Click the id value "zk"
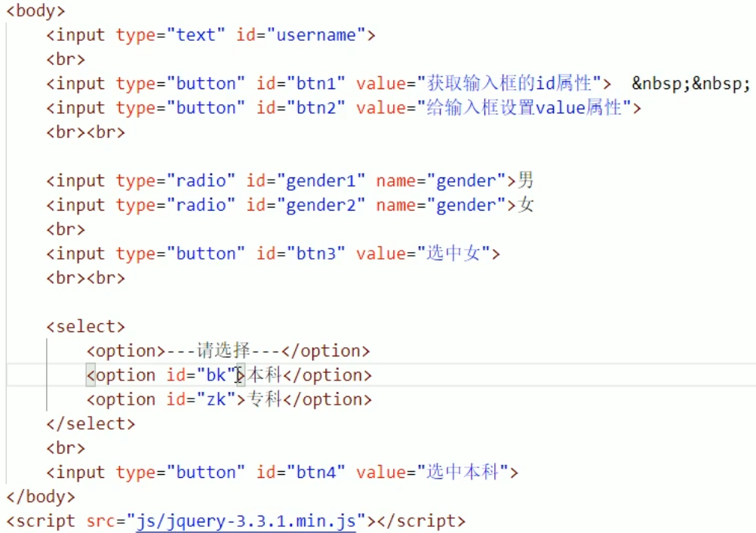The height and width of the screenshot is (533, 756). pos(216,399)
